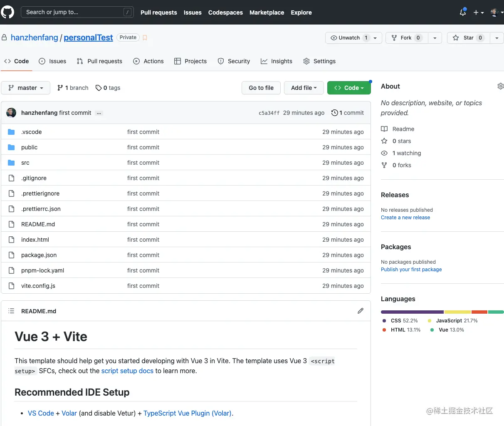The image size is (504, 426).
Task: View the 1 watching link
Action: point(401,153)
